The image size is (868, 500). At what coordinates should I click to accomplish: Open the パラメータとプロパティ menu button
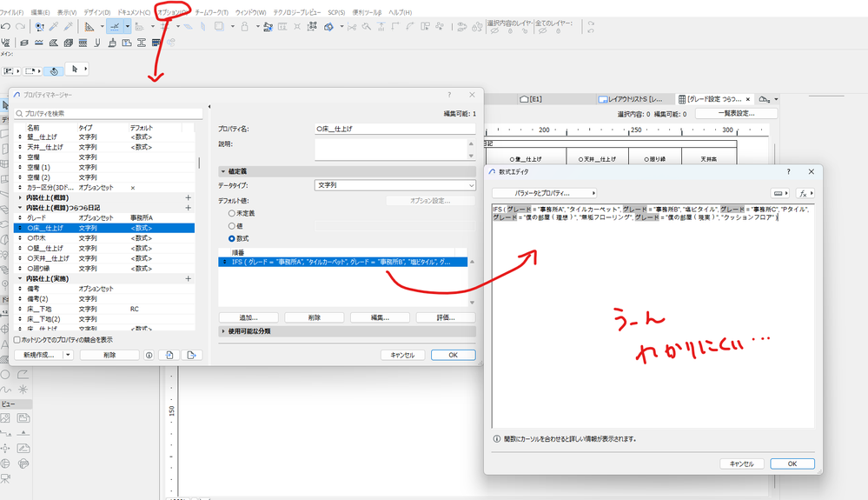pos(544,193)
